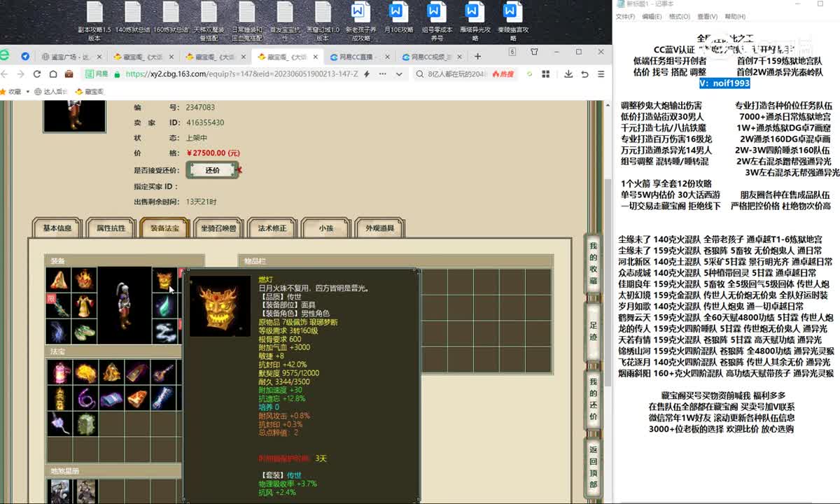Click 返回顶部 side button
This screenshot has width=840, height=504.
[x=593, y=470]
